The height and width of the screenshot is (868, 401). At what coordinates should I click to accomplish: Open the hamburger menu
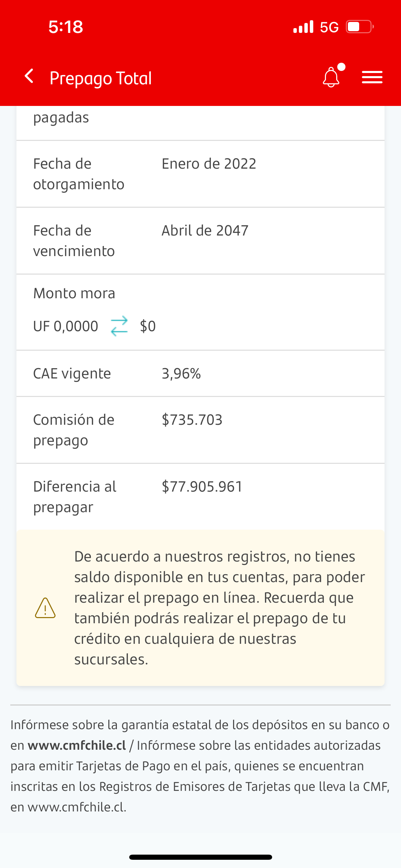[x=372, y=77]
